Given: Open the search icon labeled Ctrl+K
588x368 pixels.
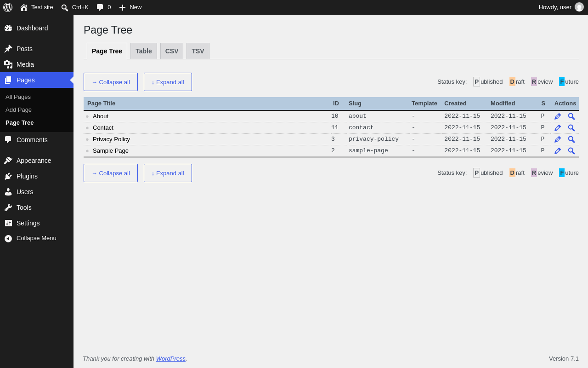Looking at the screenshot, I should point(75,7).
